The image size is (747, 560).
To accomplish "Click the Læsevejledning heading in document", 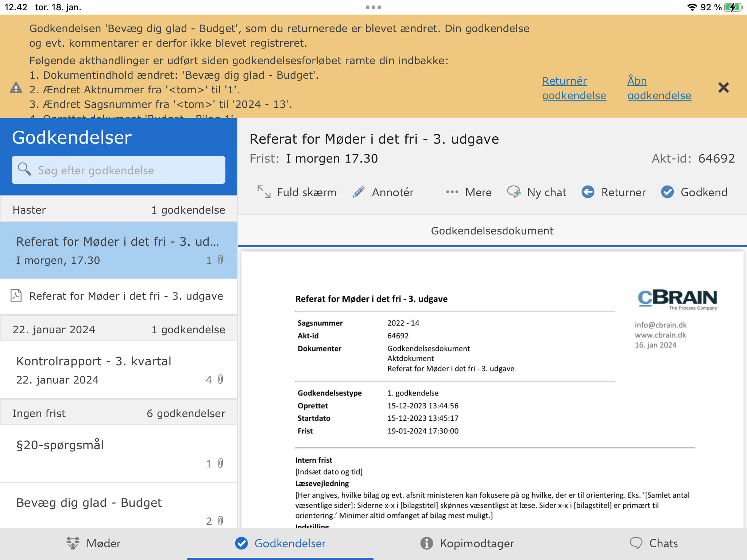I will tap(322, 483).
